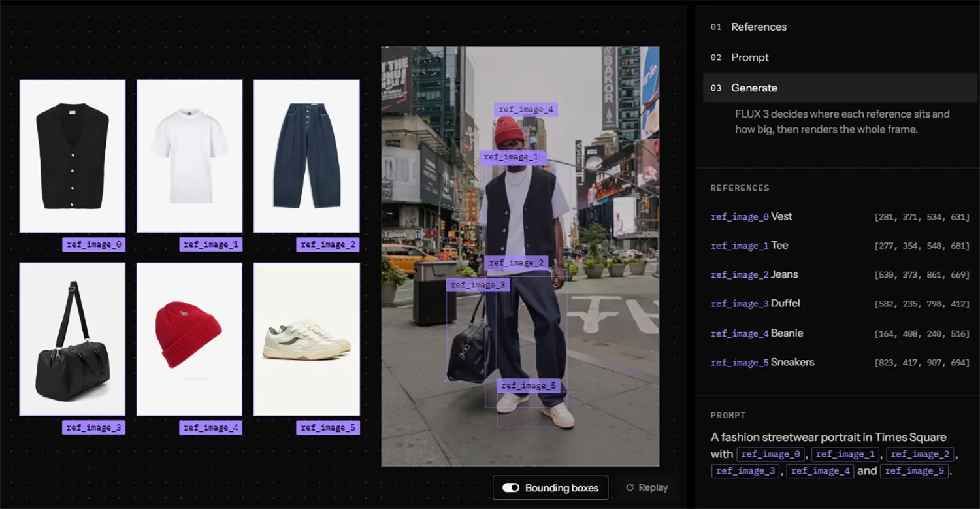The width and height of the screenshot is (980, 509).
Task: Toggle the Bounding boxes switch
Action: click(x=511, y=488)
